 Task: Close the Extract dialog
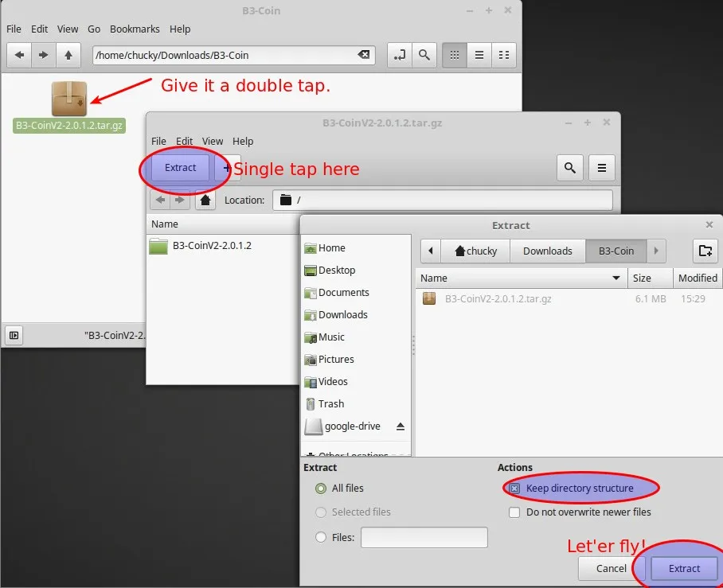point(709,225)
